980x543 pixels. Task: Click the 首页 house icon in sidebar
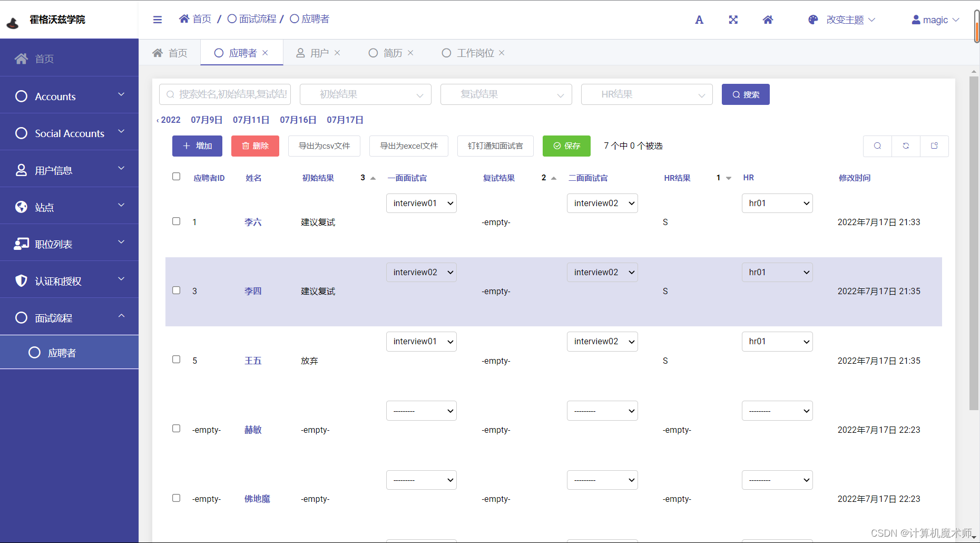[x=21, y=59]
